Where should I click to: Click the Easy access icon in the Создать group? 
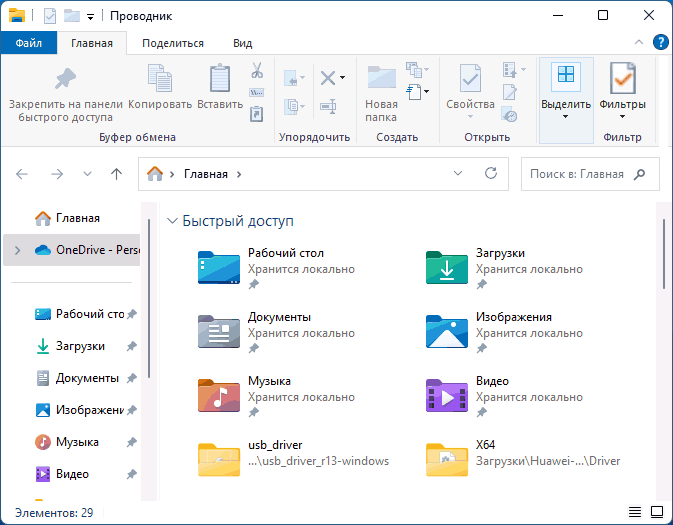click(414, 92)
